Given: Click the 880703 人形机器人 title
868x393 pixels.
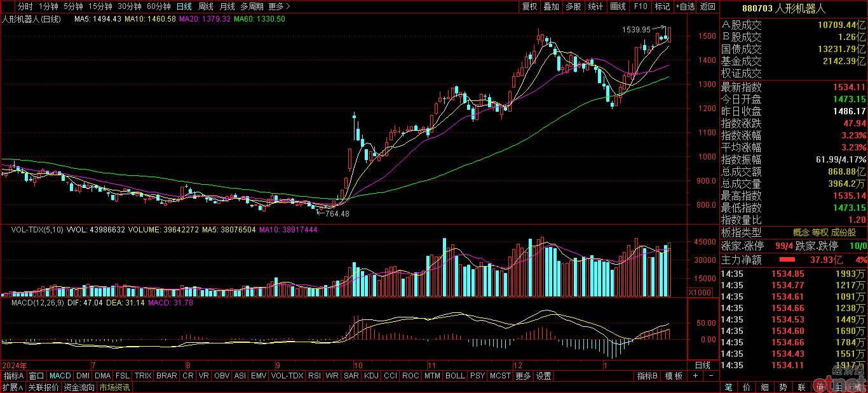Looking at the screenshot, I should [783, 8].
